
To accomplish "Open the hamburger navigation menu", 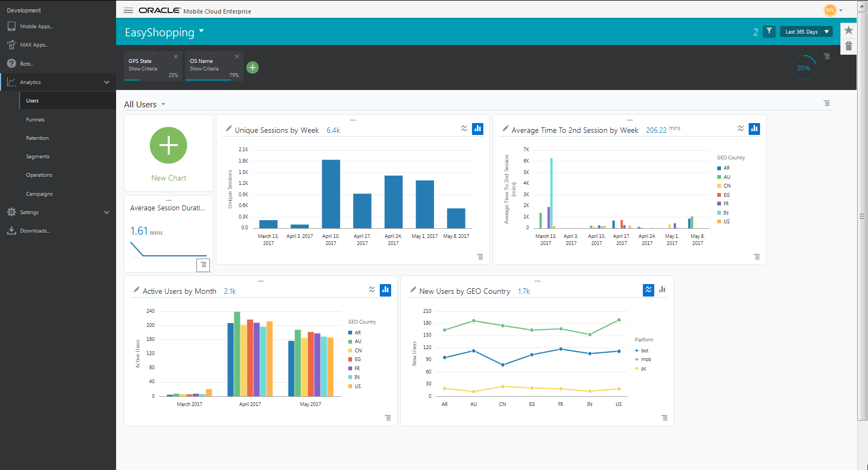I will click(128, 10).
